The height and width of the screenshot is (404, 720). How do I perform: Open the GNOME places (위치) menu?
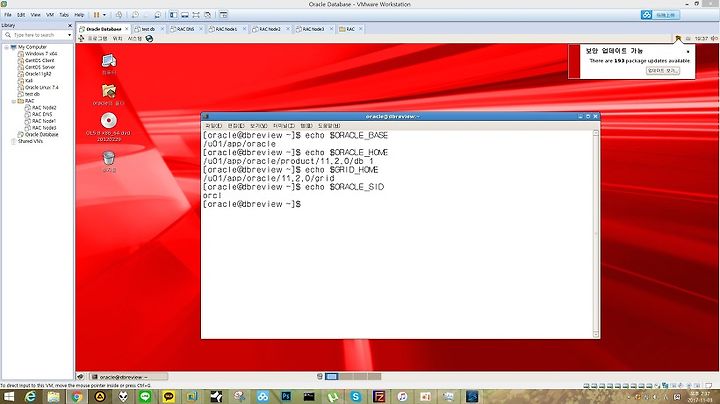coord(118,39)
